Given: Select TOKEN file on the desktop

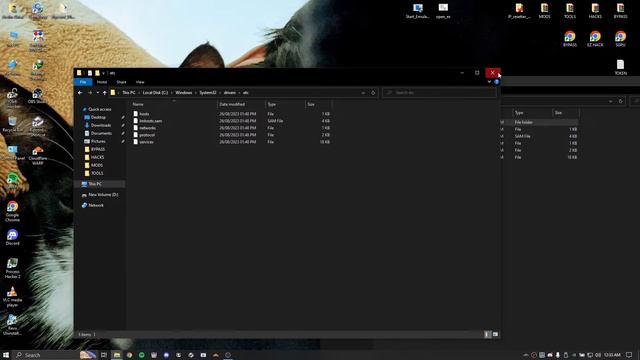Looking at the screenshot, I should (620, 67).
